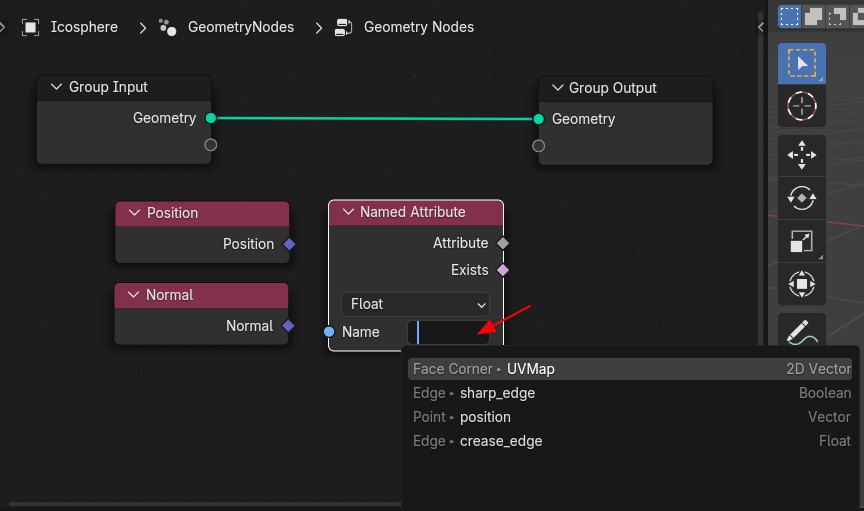The image size is (864, 511).
Task: Click the Group Input node title
Action: [x=108, y=87]
